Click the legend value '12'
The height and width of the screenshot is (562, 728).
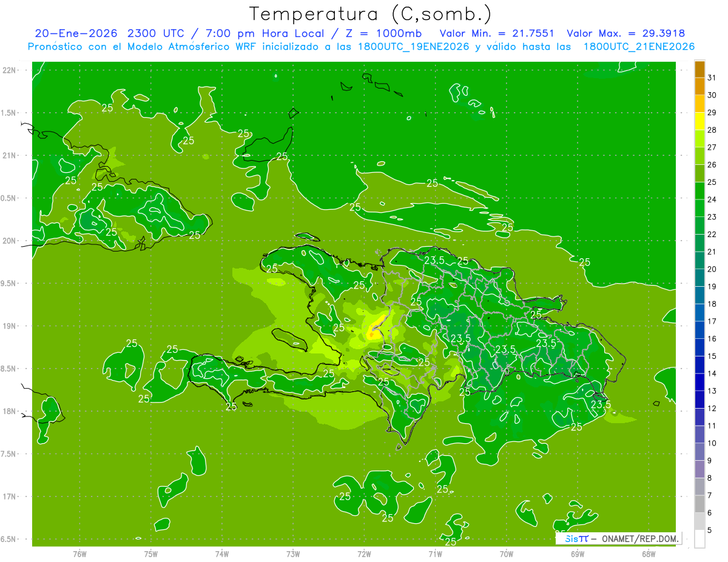pos(712,409)
